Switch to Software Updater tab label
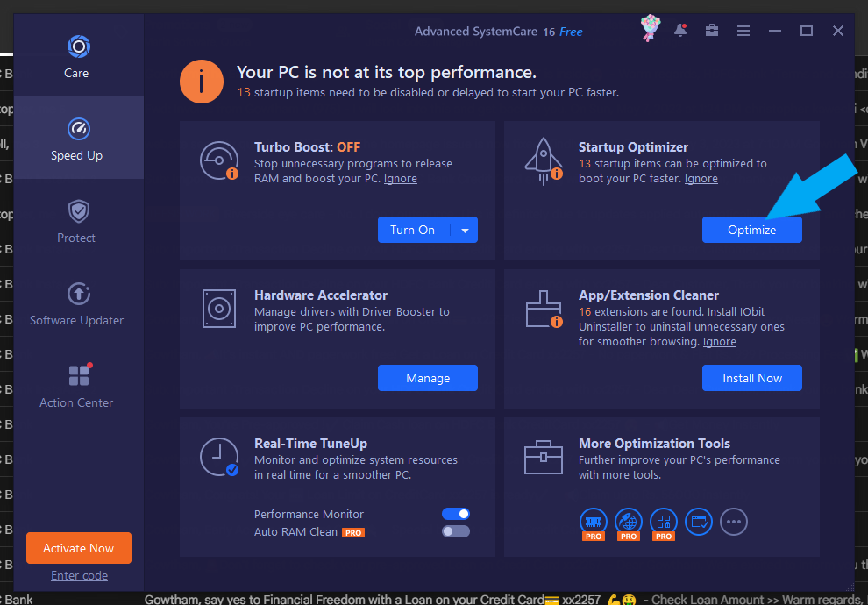The width and height of the screenshot is (868, 605). click(x=76, y=321)
